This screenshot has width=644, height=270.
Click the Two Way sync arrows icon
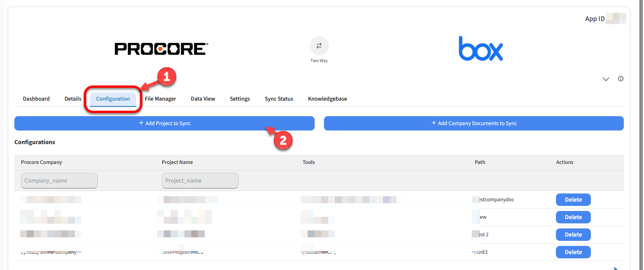319,46
